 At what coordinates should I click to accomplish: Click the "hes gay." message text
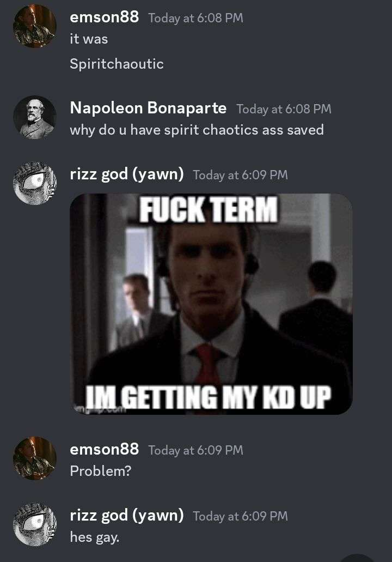point(95,537)
